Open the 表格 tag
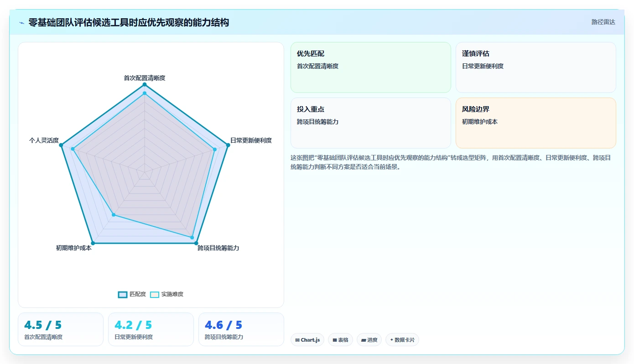Viewport: 634px width, 364px height. tap(340, 340)
